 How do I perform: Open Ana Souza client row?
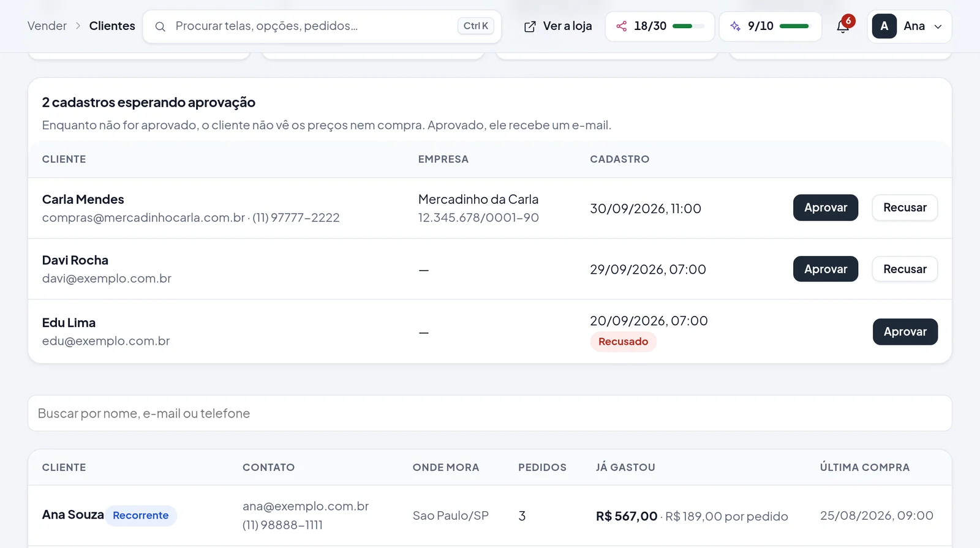(490, 516)
